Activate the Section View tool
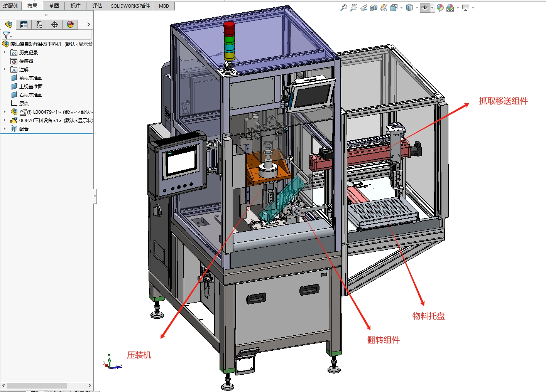This screenshot has width=546, height=392. (x=374, y=7)
